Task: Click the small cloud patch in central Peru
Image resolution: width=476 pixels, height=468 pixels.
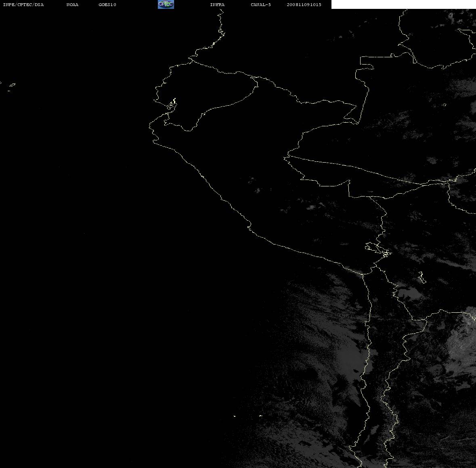Action: 258,190
